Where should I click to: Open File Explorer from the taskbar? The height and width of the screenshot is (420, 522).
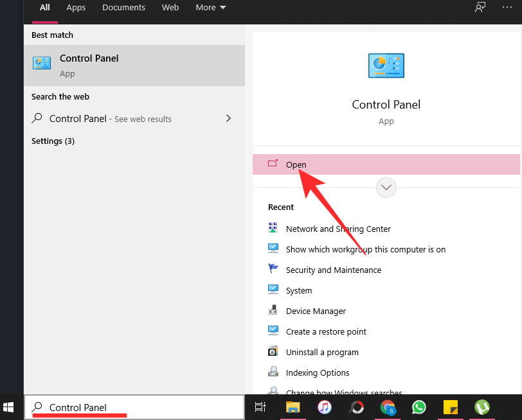tap(292, 407)
